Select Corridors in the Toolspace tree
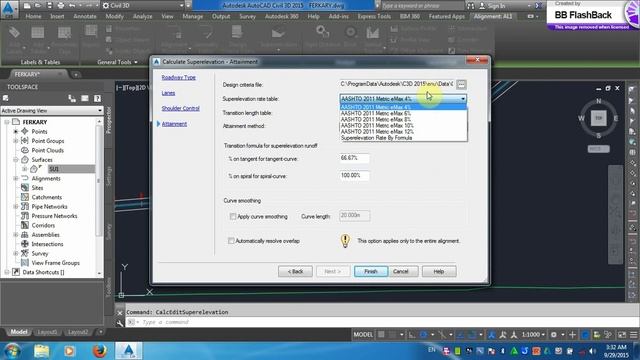Viewport: 640px width, 360px height. [43, 225]
